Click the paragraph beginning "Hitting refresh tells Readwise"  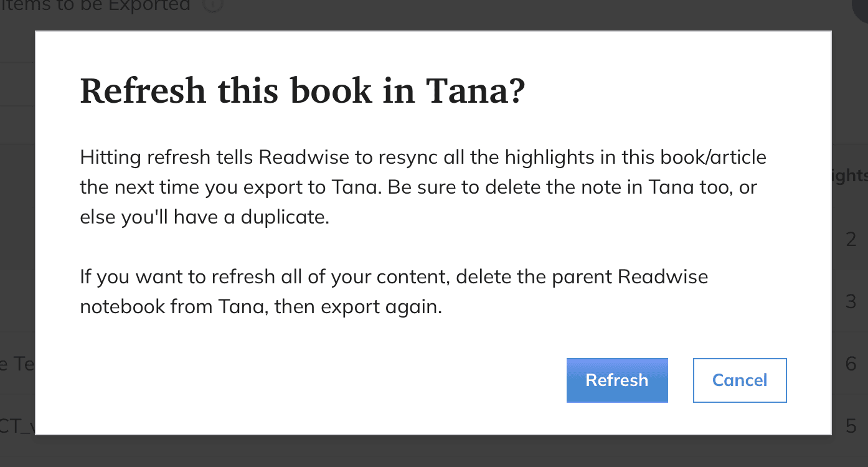(x=423, y=187)
